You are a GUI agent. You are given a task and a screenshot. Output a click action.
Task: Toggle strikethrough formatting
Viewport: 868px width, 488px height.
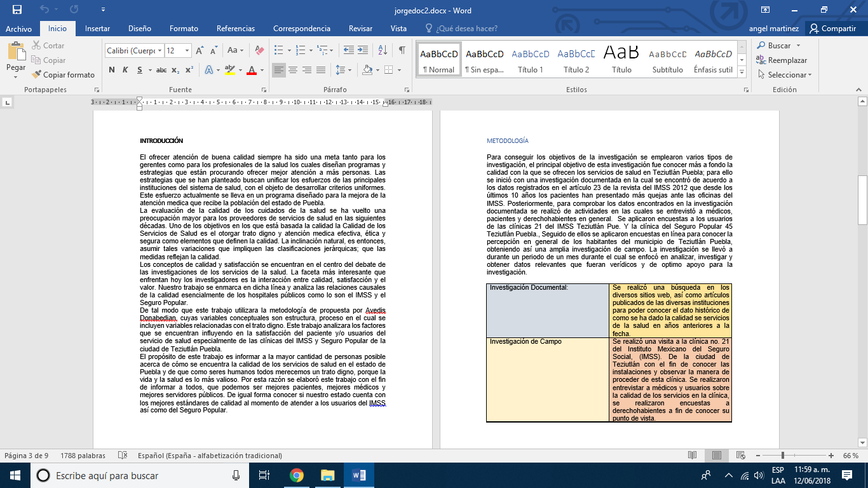coord(161,70)
